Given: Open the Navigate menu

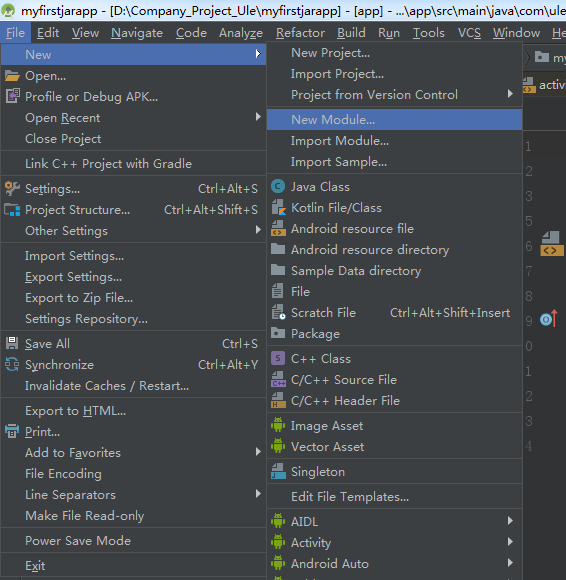Looking at the screenshot, I should pyautogui.click(x=137, y=33).
